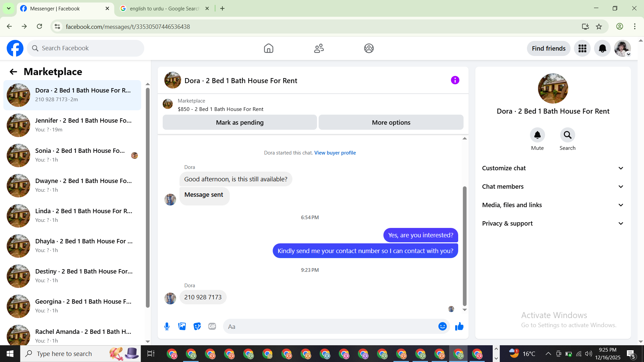
Task: Record a voice clip microphone icon
Action: point(167,326)
